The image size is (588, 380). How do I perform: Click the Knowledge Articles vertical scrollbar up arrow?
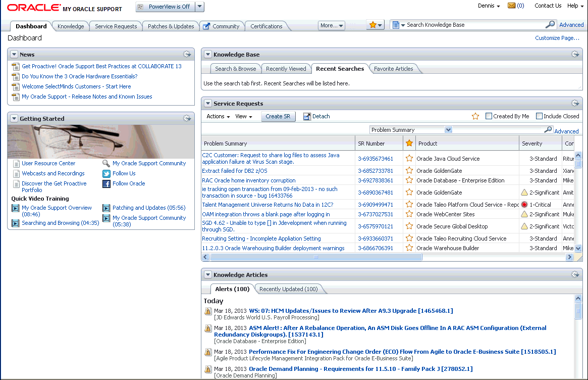[x=578, y=299]
